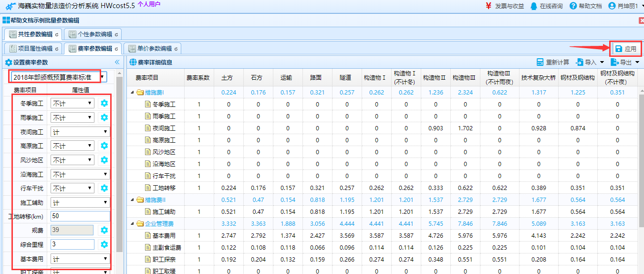Click the document icon of 夜间施工 row
Image resolution: width=644 pixels, height=274 pixels.
click(x=148, y=128)
